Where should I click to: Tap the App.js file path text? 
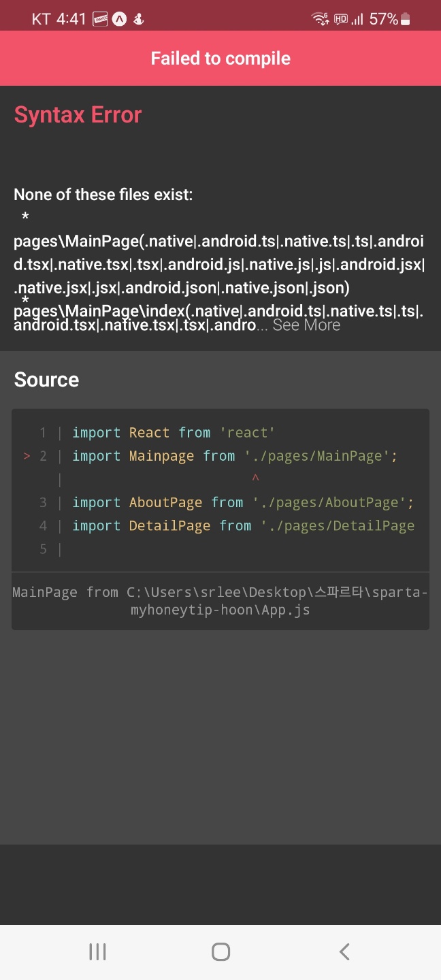point(220,601)
